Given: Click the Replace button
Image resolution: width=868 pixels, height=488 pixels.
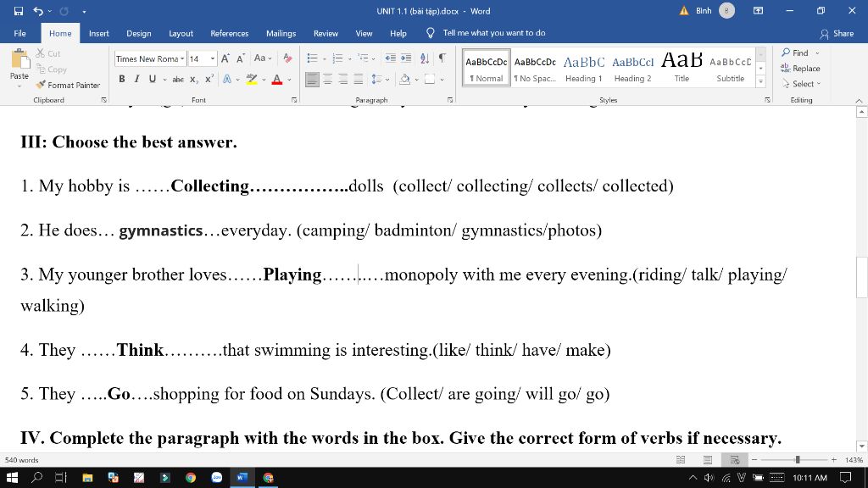Looking at the screenshot, I should pos(800,69).
